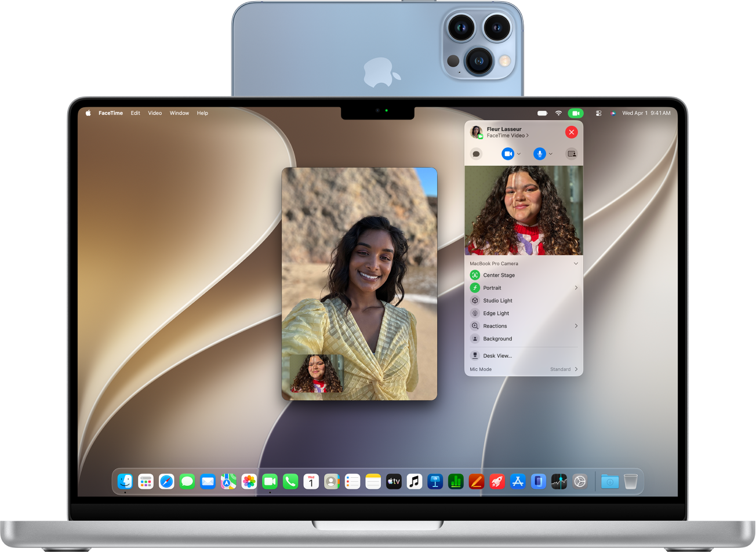Launch Safari from the Dock
Image resolution: width=756 pixels, height=552 pixels.
tap(166, 481)
